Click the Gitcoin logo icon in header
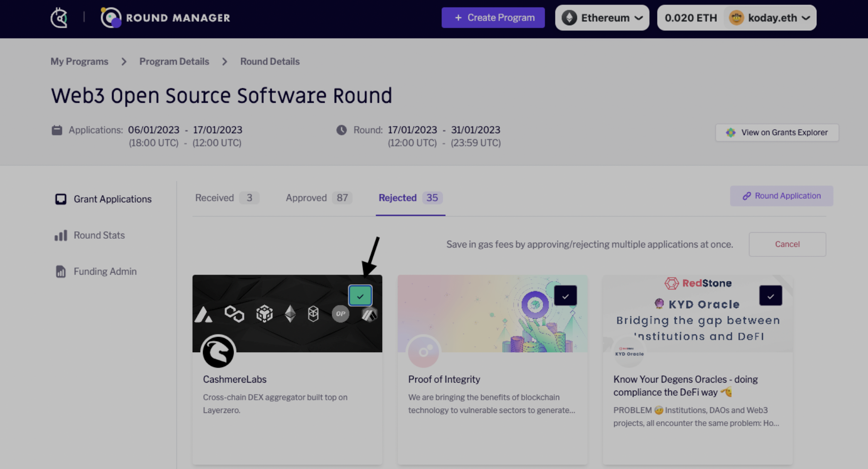The image size is (868, 469). [x=59, y=18]
